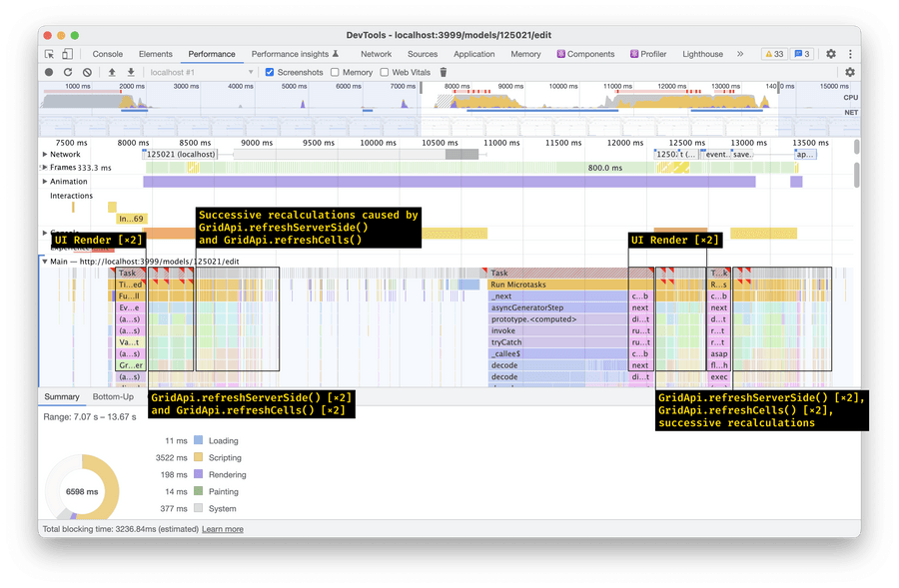Open DevTools settings gear icon

[830, 54]
